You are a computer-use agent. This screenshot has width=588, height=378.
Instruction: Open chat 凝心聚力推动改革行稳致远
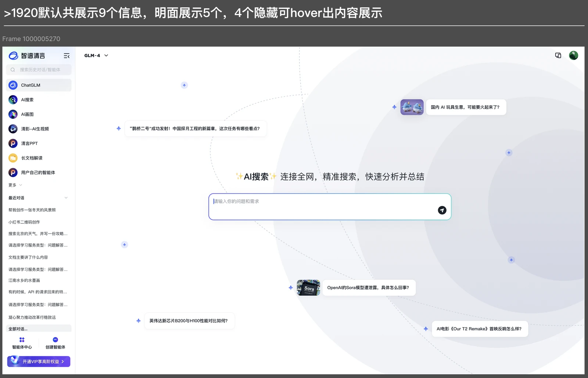32,317
